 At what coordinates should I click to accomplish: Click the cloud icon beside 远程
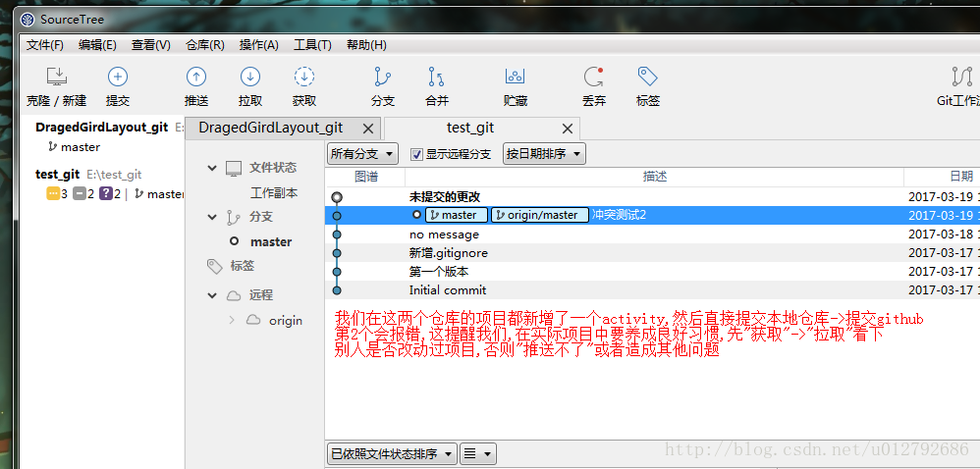[x=234, y=295]
